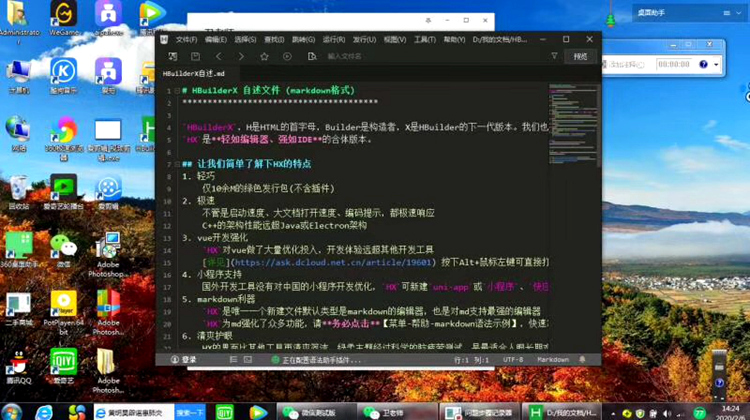Click the run (play circle) icon in the toolbar

pos(287,56)
